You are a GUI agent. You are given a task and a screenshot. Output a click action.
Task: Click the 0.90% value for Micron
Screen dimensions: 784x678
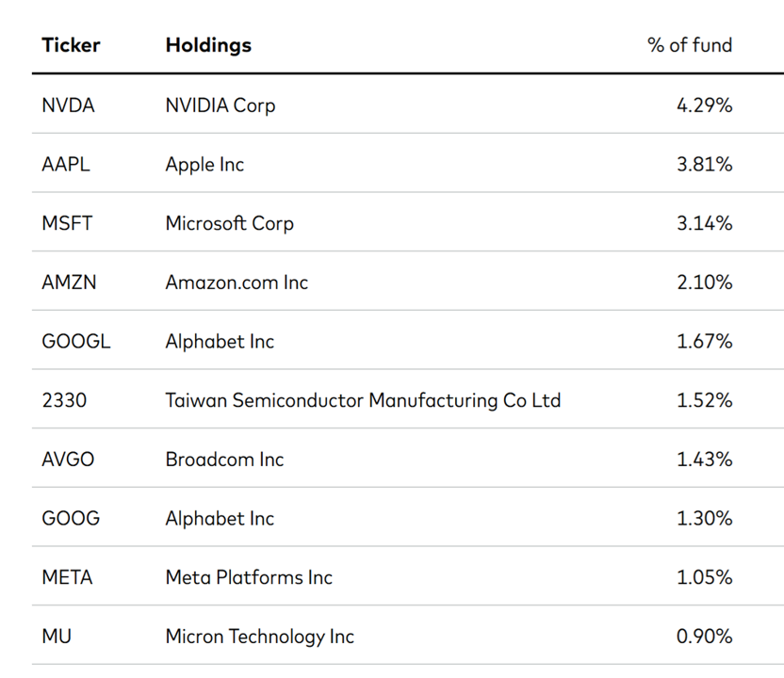(705, 636)
